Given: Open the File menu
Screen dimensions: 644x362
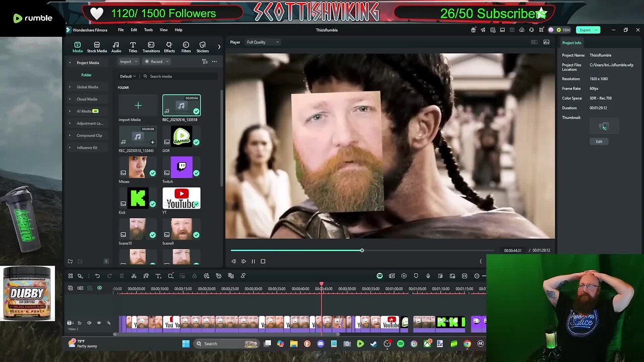Looking at the screenshot, I should tap(121, 30).
